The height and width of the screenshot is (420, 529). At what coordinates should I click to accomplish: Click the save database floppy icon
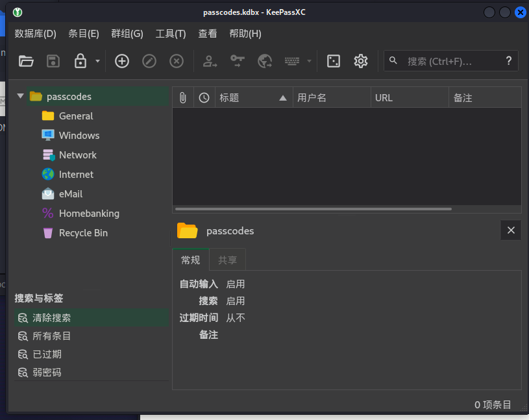tap(53, 62)
